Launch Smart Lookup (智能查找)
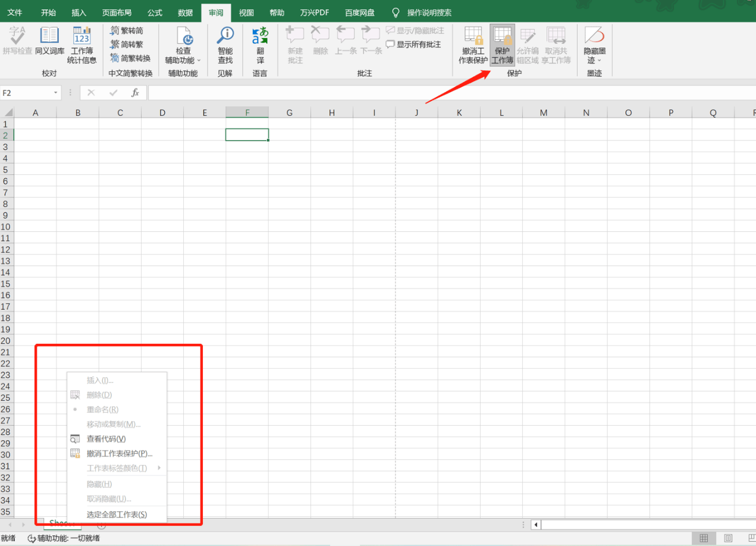 tap(225, 45)
